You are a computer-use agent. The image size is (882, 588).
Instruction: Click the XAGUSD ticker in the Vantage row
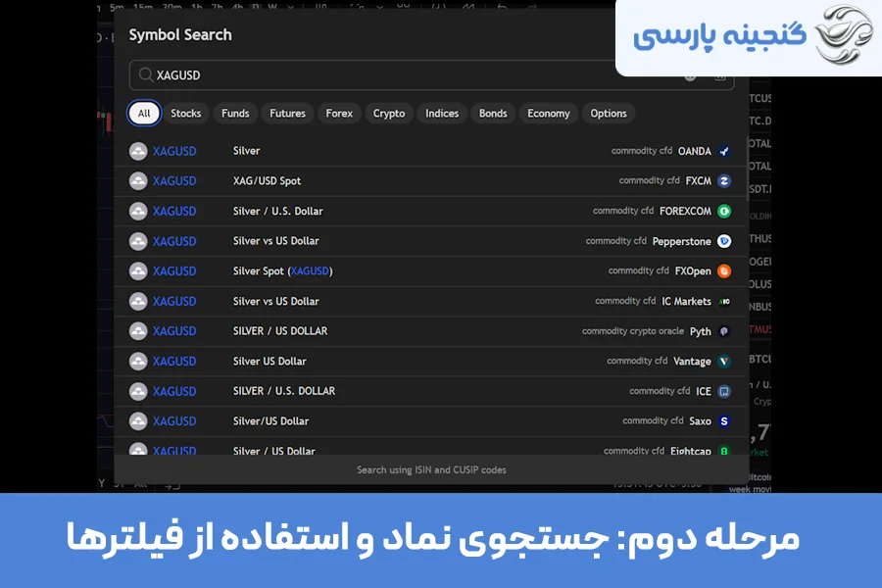174,361
